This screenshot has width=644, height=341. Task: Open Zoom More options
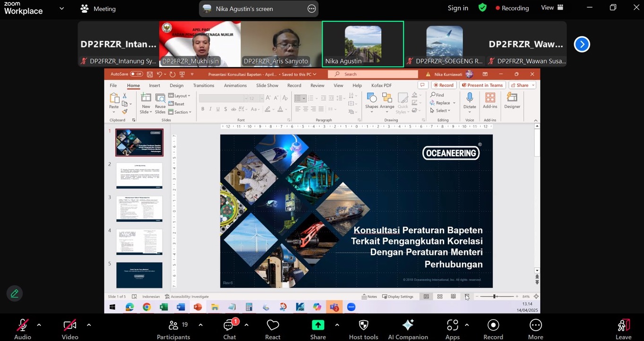(535, 329)
